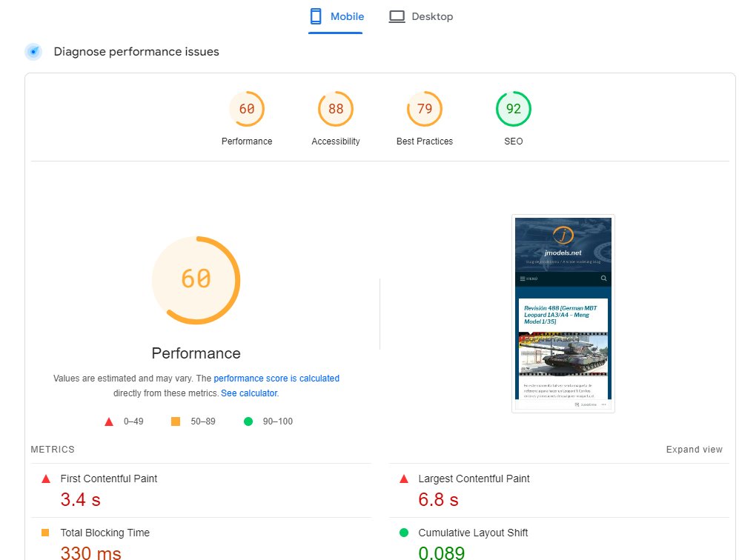Click the website screenshot thumbnail

pyautogui.click(x=563, y=313)
